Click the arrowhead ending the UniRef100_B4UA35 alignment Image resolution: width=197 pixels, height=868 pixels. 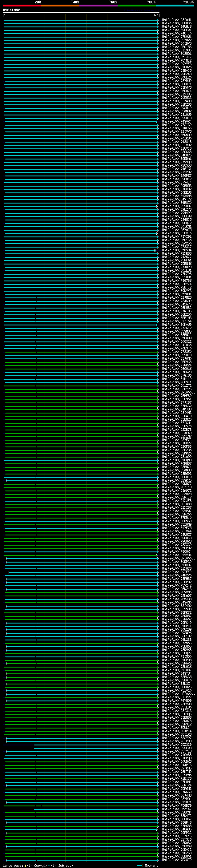[157, 829]
